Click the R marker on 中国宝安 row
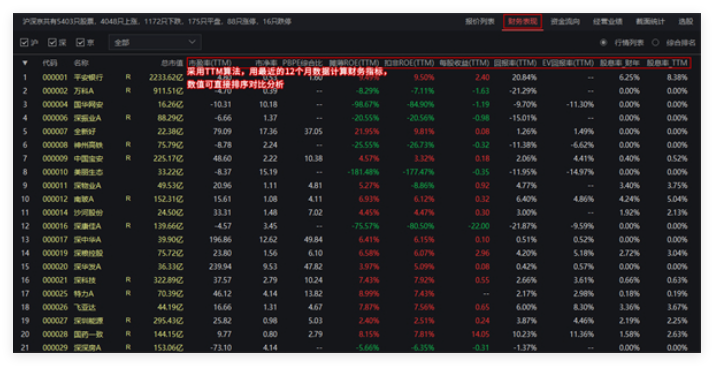Screen dimensions: 714x366 pyautogui.click(x=128, y=158)
